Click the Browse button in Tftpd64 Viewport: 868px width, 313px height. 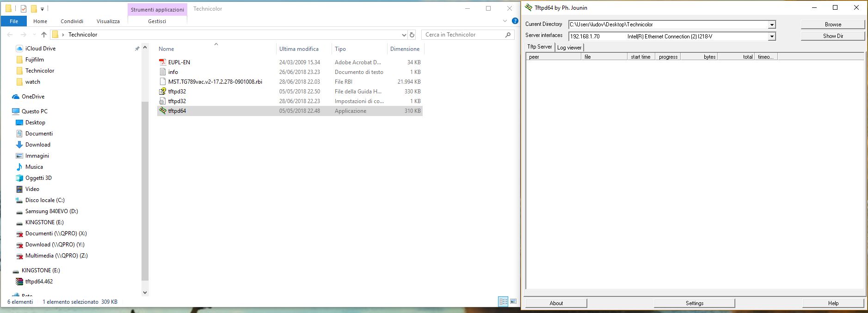pyautogui.click(x=833, y=25)
